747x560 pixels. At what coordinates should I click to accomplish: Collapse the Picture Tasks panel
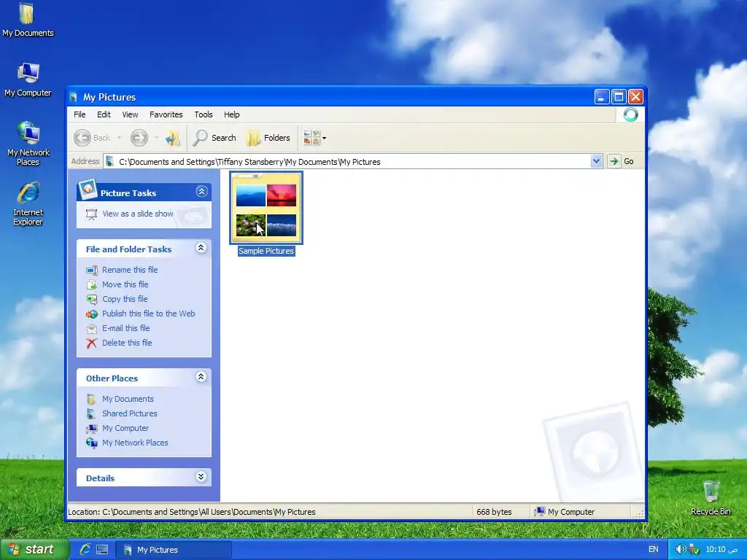tap(201, 192)
